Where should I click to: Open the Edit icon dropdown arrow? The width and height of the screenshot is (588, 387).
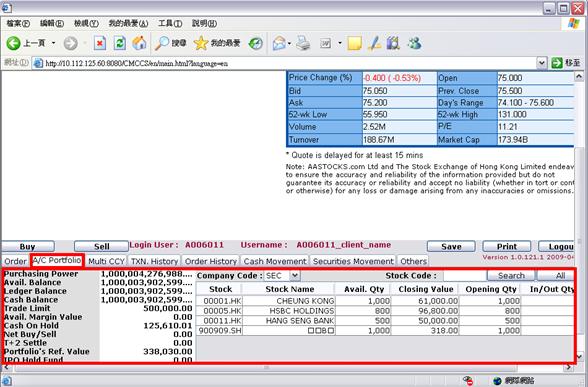click(x=340, y=44)
